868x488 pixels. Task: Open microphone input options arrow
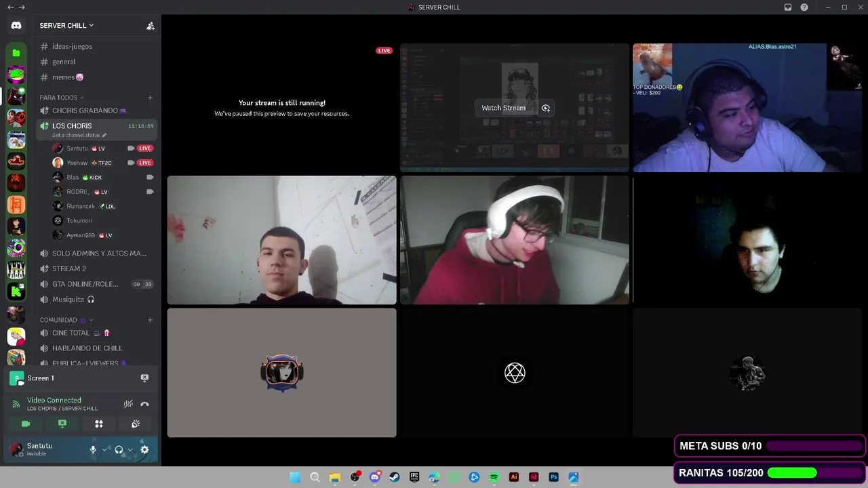[x=104, y=449]
